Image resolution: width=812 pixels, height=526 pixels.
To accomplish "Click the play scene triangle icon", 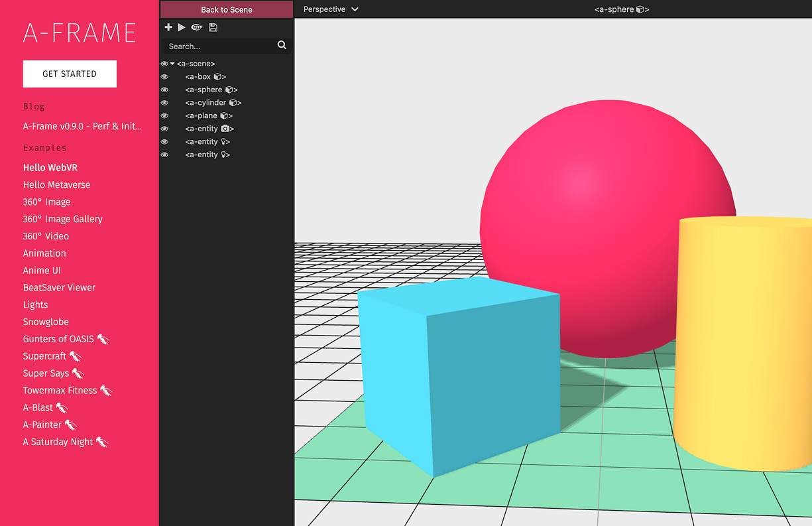I will [182, 27].
